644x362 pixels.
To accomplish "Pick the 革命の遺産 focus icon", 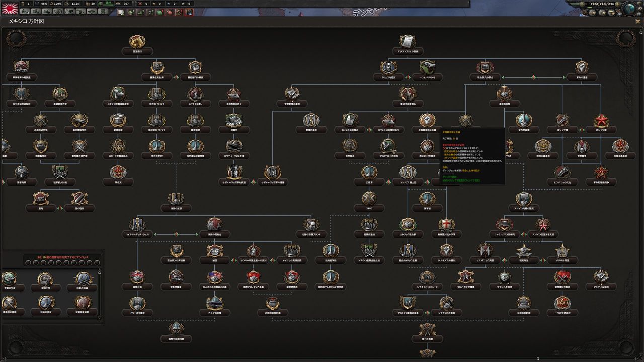I will coord(582,67).
